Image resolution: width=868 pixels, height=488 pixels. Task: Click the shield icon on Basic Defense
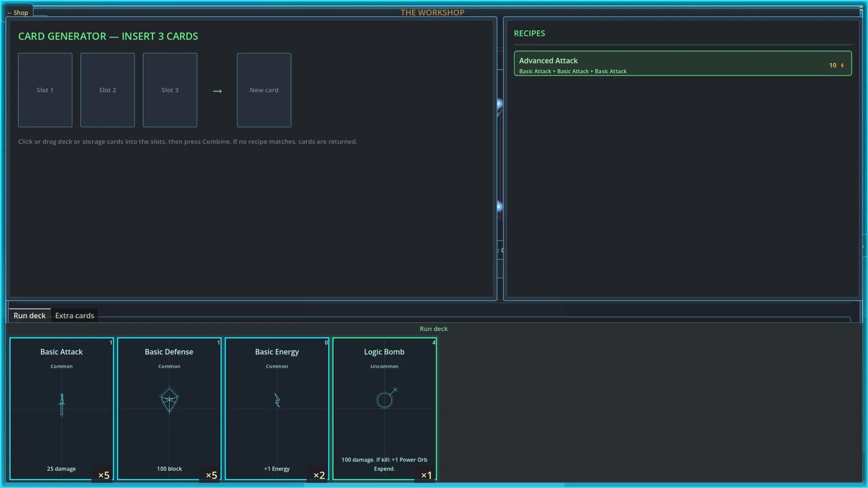[x=169, y=400]
